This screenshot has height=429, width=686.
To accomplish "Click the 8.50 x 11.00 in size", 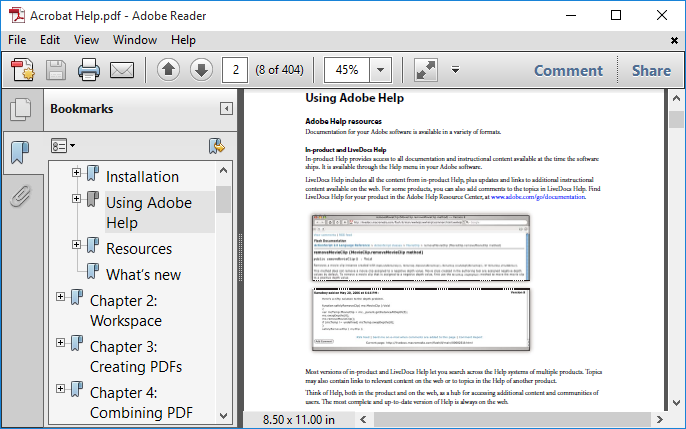I will pos(299,420).
